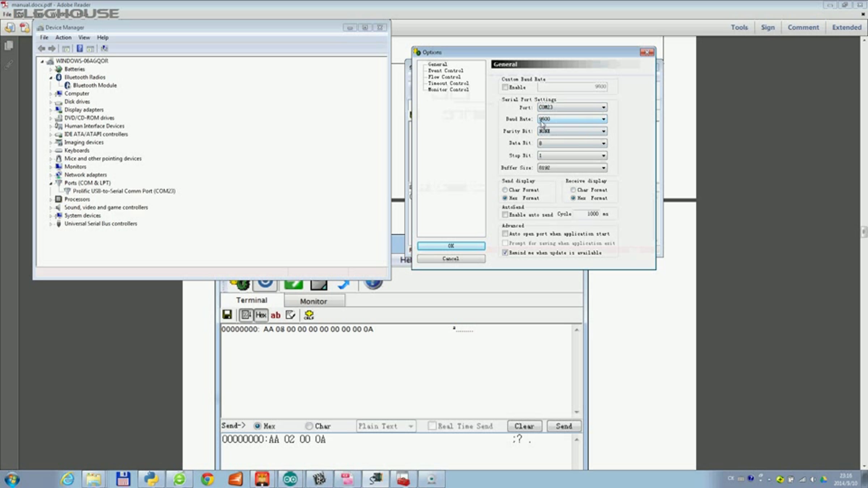
Task: Open the Buffer Size dropdown
Action: pyautogui.click(x=572, y=168)
